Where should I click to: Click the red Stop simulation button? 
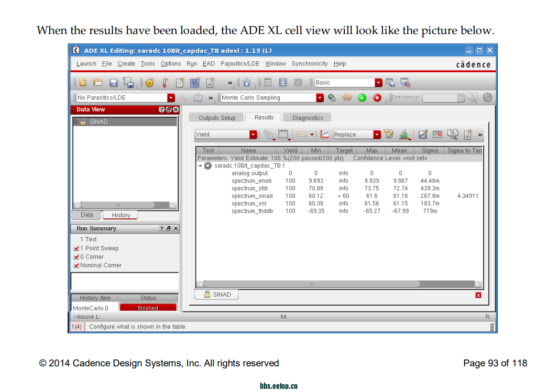[x=377, y=98]
